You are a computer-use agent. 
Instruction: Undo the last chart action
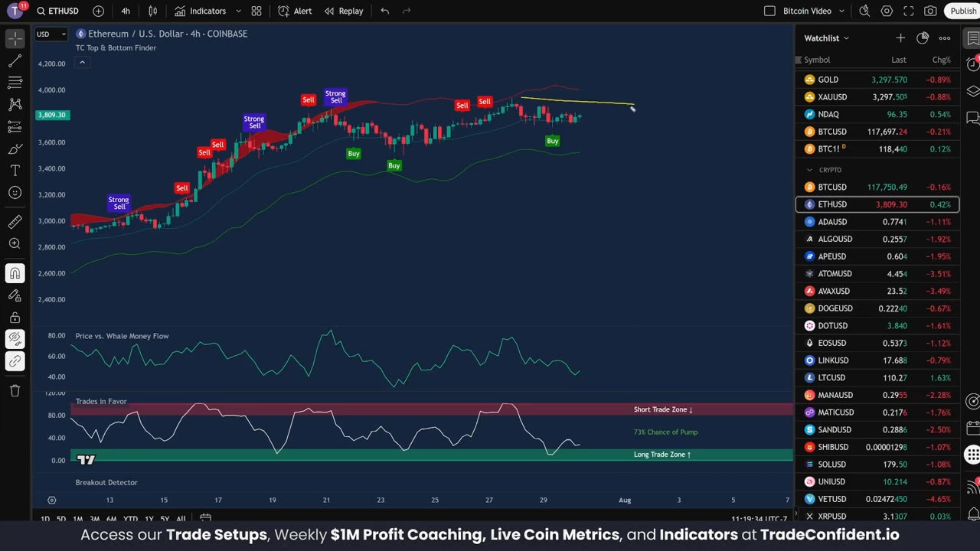[x=384, y=11]
